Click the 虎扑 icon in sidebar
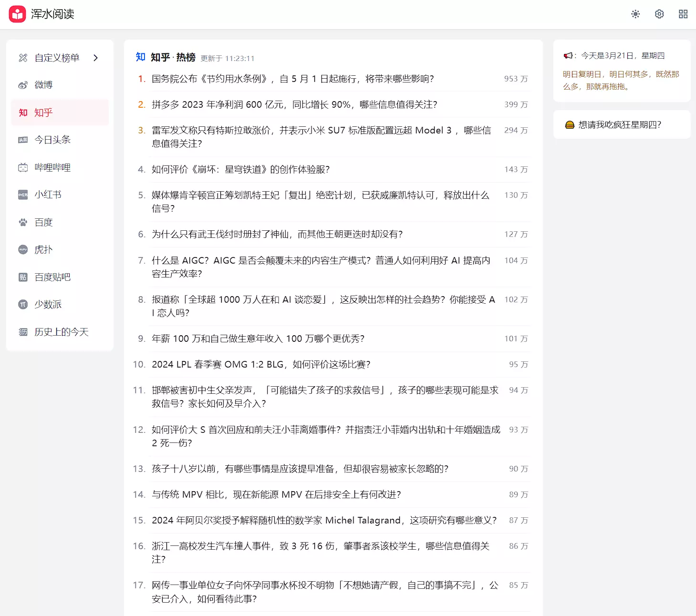Screen dimensions: 696x616 [x=23, y=249]
